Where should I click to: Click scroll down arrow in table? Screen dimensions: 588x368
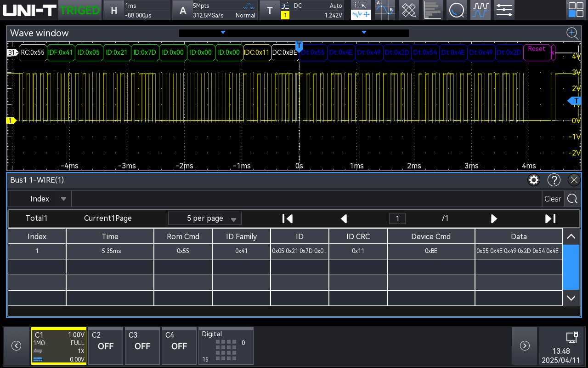(x=571, y=298)
